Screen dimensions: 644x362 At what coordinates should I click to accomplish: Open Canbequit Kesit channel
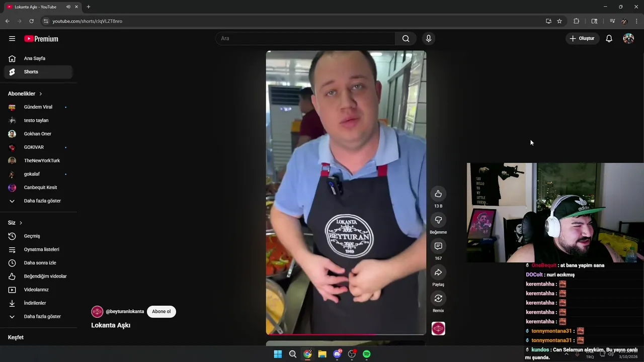[x=38, y=188]
